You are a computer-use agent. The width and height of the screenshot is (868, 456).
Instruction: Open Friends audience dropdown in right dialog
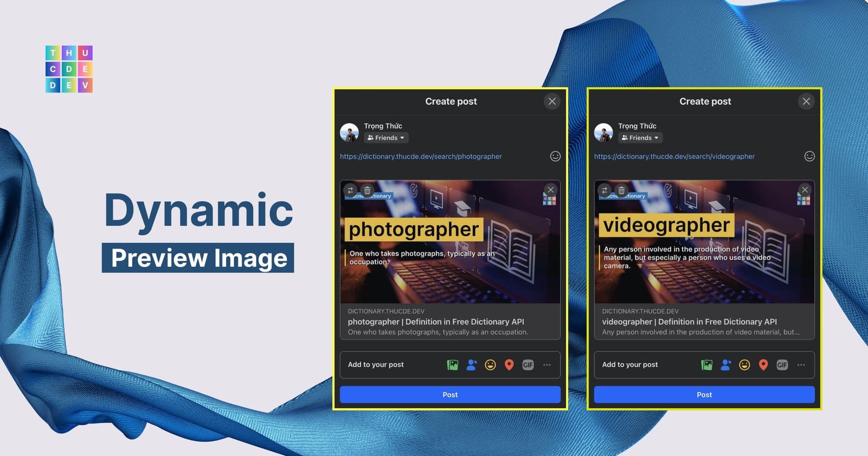tap(640, 138)
